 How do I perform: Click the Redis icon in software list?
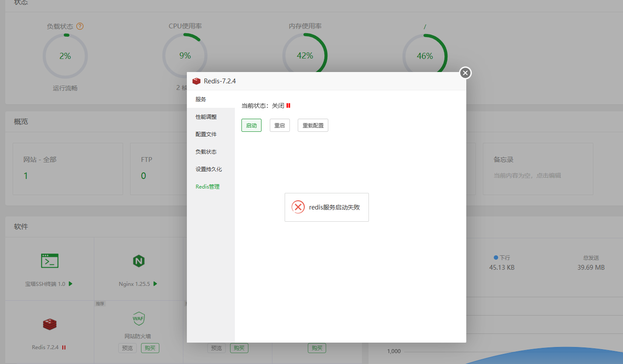pos(50,324)
